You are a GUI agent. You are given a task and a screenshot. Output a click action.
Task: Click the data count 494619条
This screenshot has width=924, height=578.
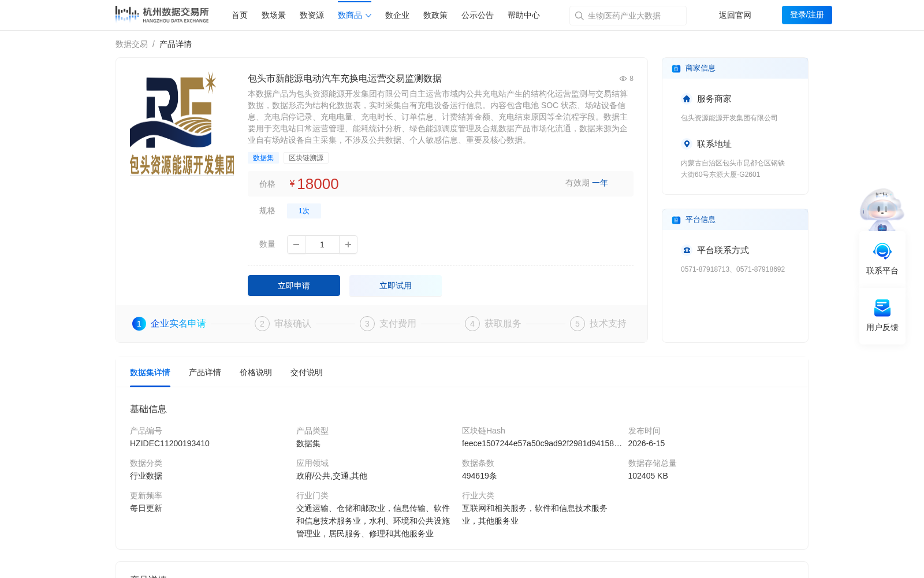[x=479, y=476]
